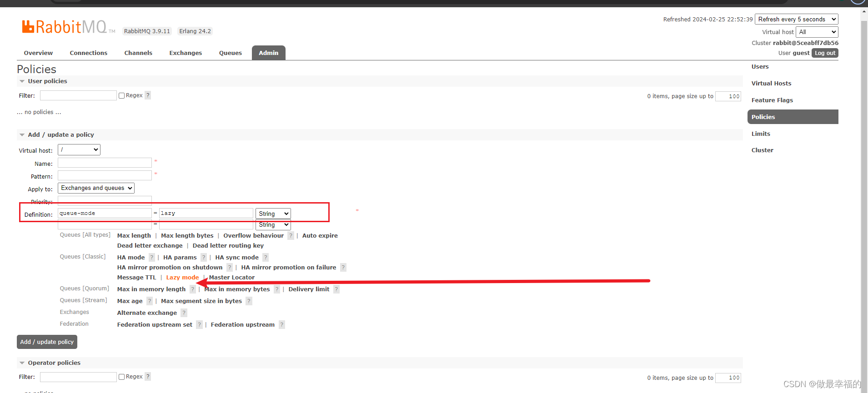
Task: Open the String type dropdown for queue-mode
Action: click(273, 214)
